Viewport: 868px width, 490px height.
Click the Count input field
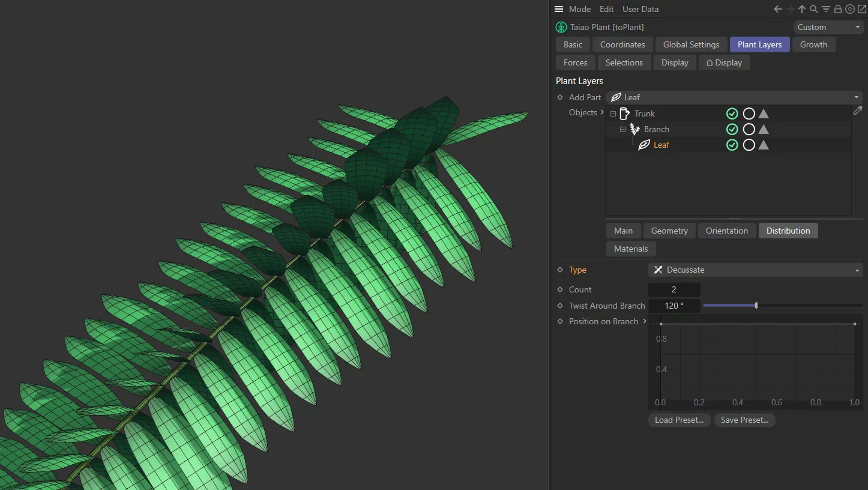674,289
